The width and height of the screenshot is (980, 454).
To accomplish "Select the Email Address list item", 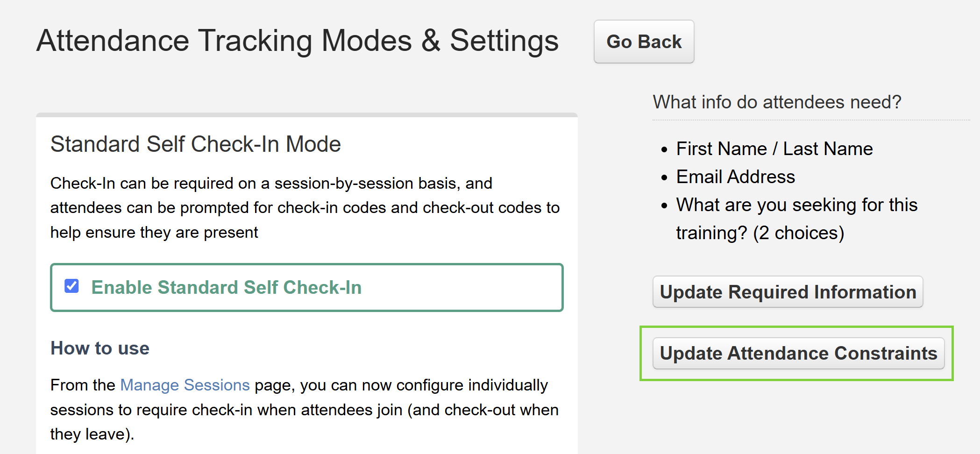I will [x=736, y=177].
